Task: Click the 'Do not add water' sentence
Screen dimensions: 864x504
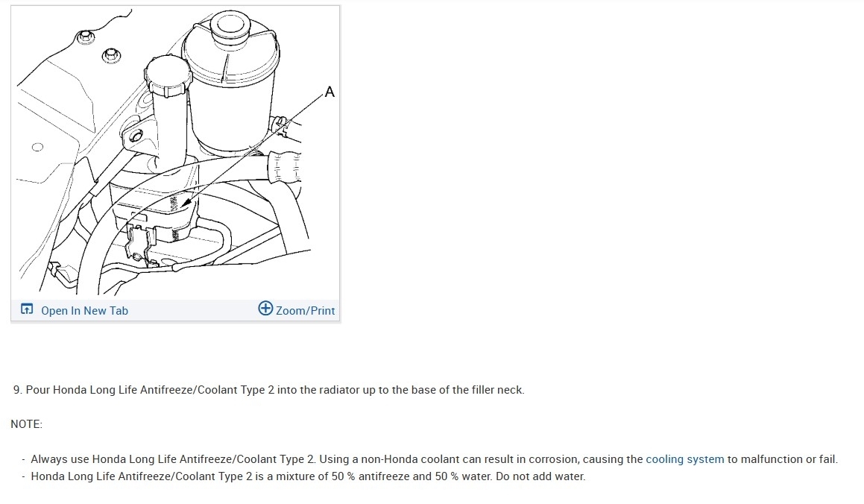Action: 540,476
